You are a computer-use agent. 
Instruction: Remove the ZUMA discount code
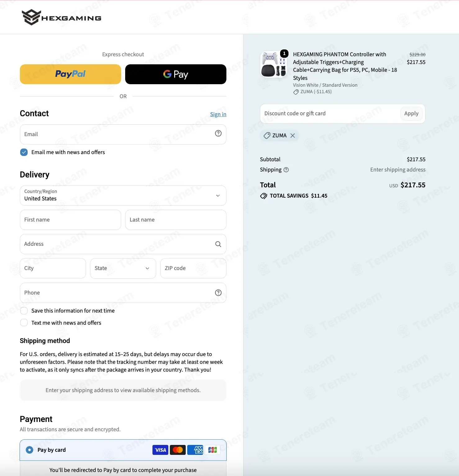pyautogui.click(x=293, y=135)
